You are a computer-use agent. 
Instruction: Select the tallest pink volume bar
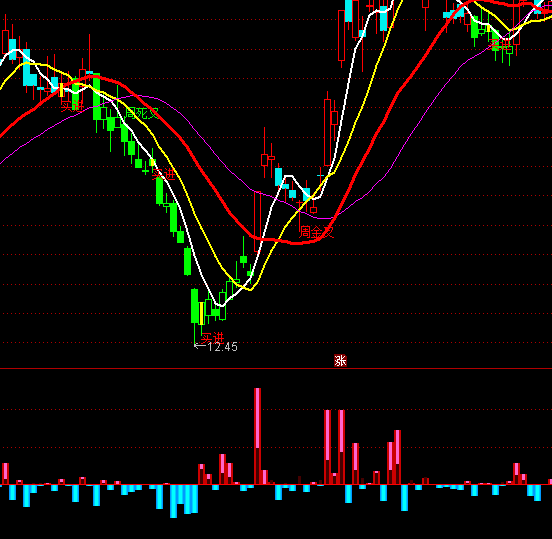tap(257, 436)
